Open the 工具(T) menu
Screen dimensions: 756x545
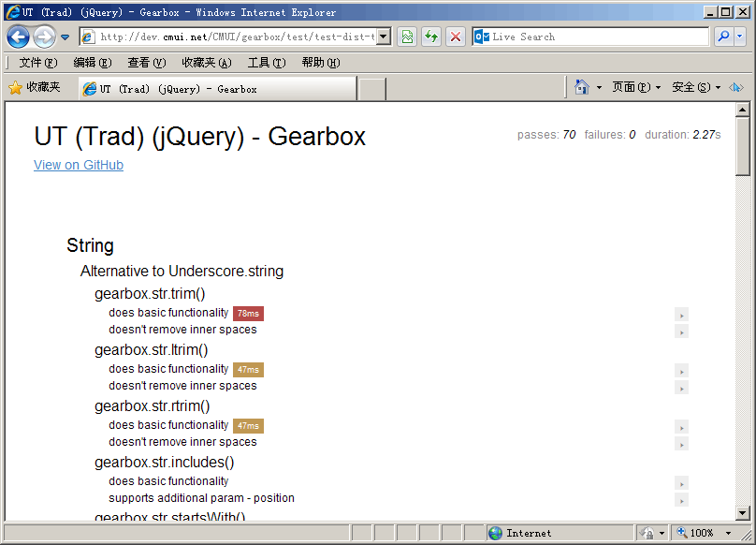click(267, 63)
